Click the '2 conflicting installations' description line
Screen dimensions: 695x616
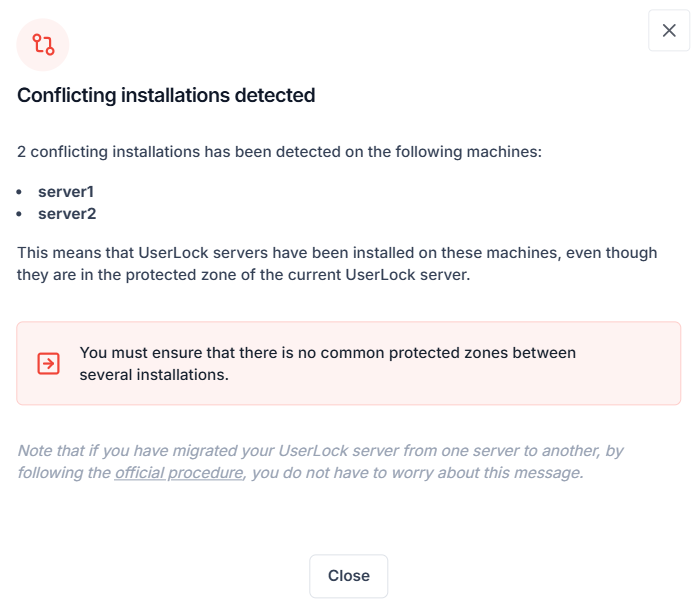[x=278, y=152]
